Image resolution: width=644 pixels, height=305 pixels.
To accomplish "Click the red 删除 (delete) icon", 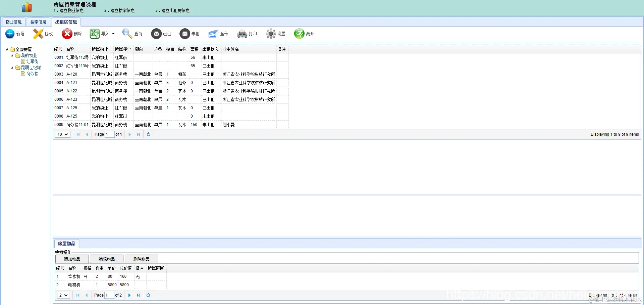I will pyautogui.click(x=67, y=34).
